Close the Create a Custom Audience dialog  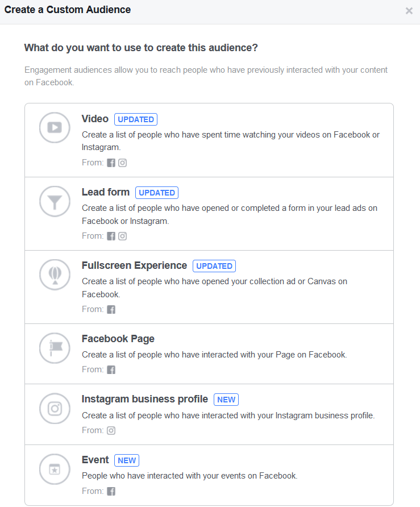pos(409,11)
